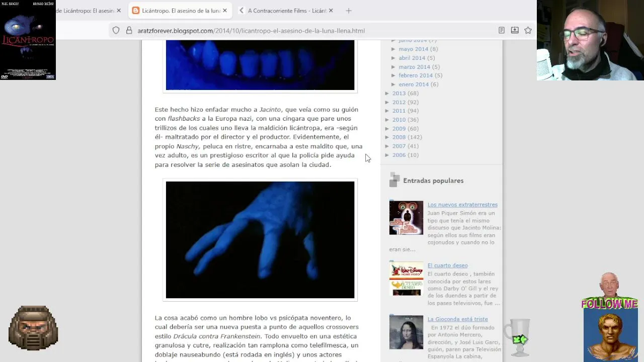The height and width of the screenshot is (362, 644).
Task: Click Blogger favicon on active tab
Action: pyautogui.click(x=136, y=11)
